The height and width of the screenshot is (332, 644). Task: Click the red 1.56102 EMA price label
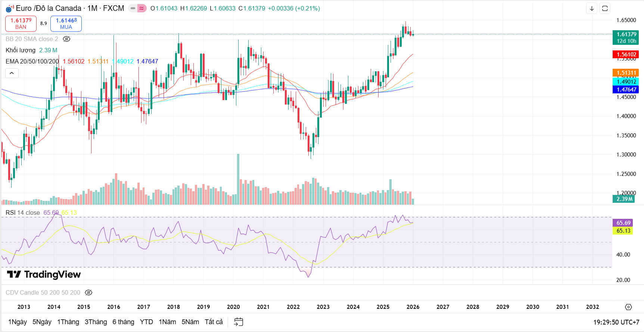click(x=625, y=55)
